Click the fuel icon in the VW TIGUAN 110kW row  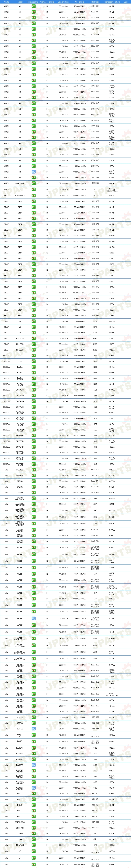coord(34,839)
